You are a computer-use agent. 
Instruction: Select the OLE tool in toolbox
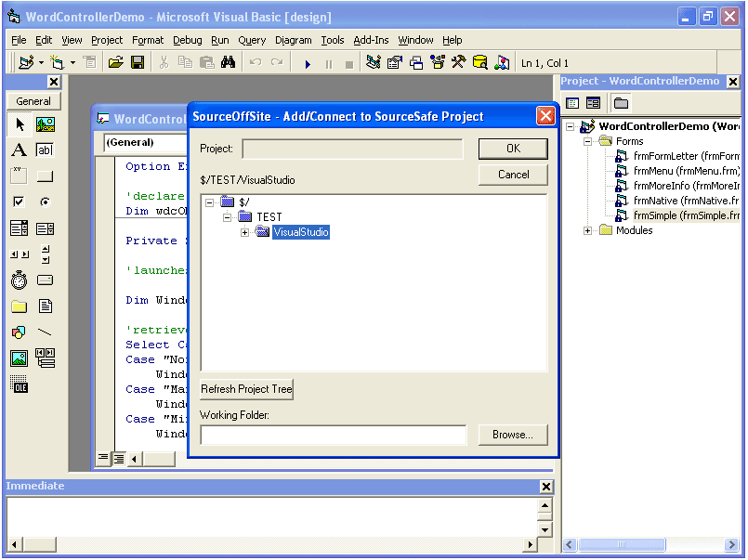pos(20,384)
